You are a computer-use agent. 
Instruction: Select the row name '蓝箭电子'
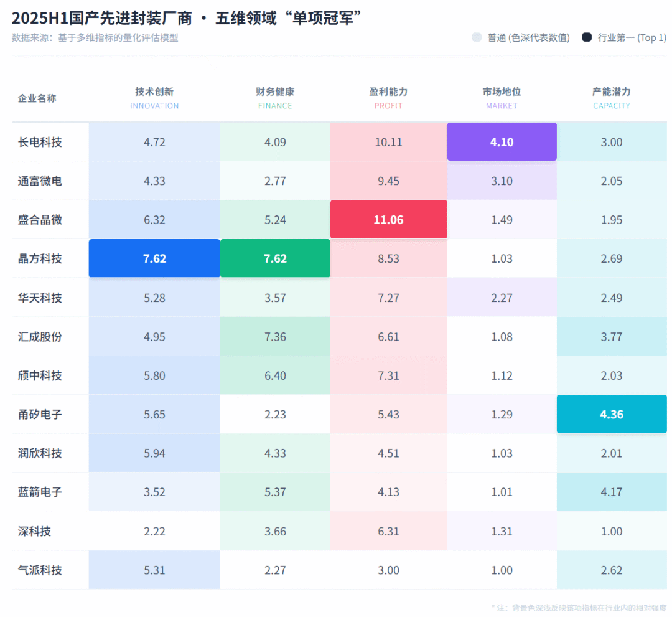[40, 492]
